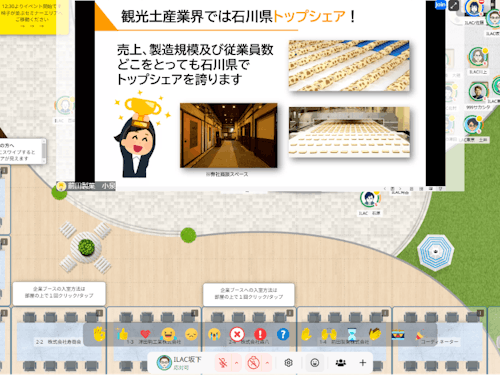Screen dimensions: 500x375
Task: Click the ILAC 石原 avatar below the screen
Action: (369, 199)
